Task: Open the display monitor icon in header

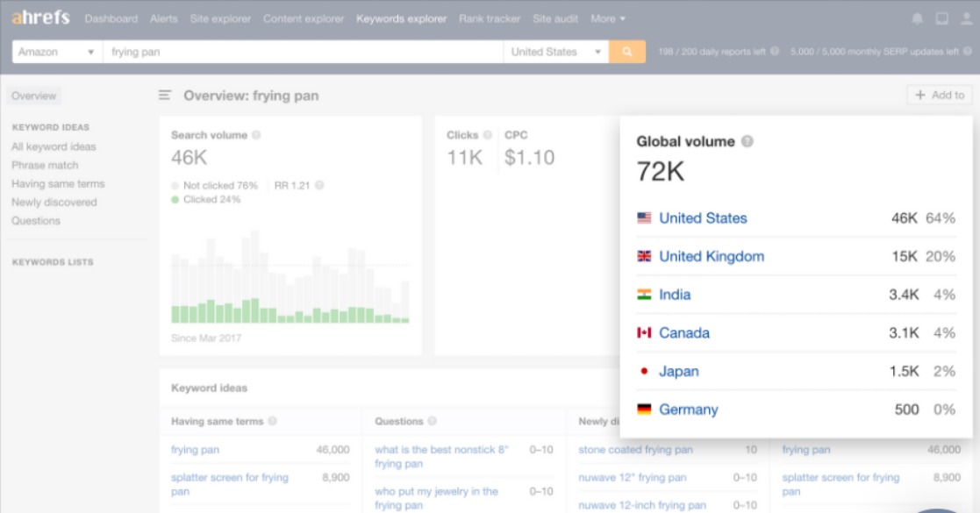Action: [x=942, y=18]
